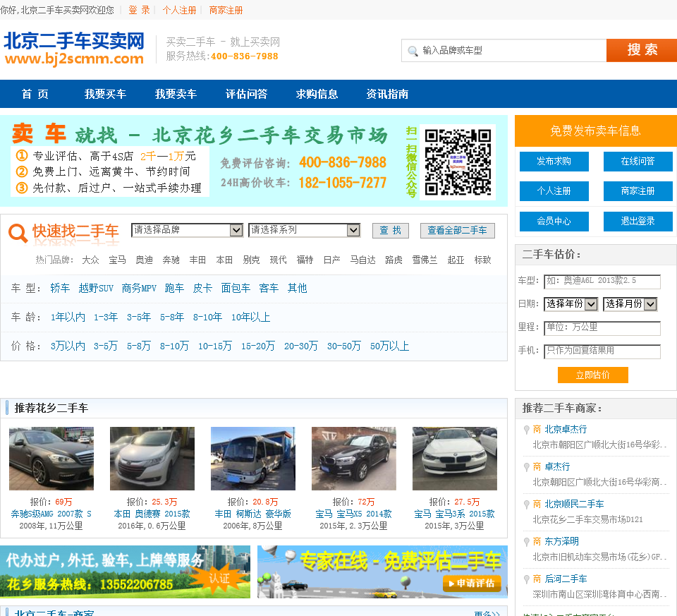Open the 奔驰S级AMG car thumbnail
The image size is (677, 616).
[x=51, y=459]
